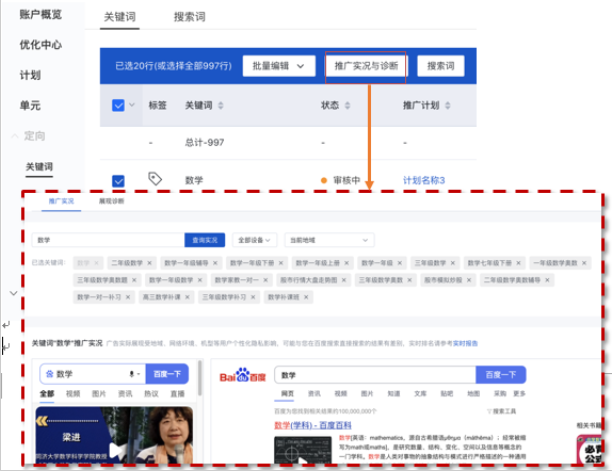Select the 贴吧 tab in the desktop preview
Screen dimensions: 612x474
click(447, 394)
